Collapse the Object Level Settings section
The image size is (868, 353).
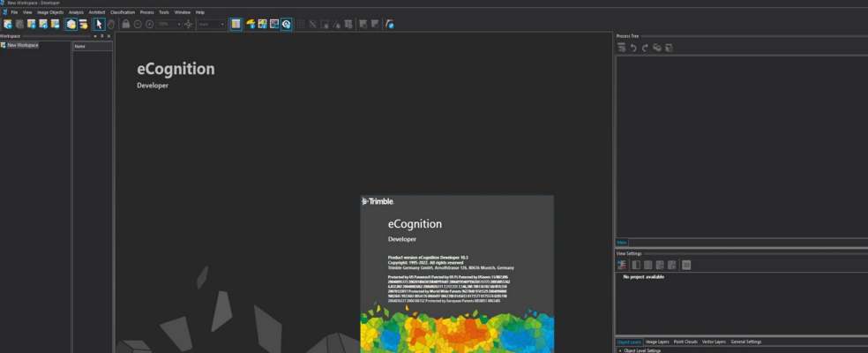point(619,350)
